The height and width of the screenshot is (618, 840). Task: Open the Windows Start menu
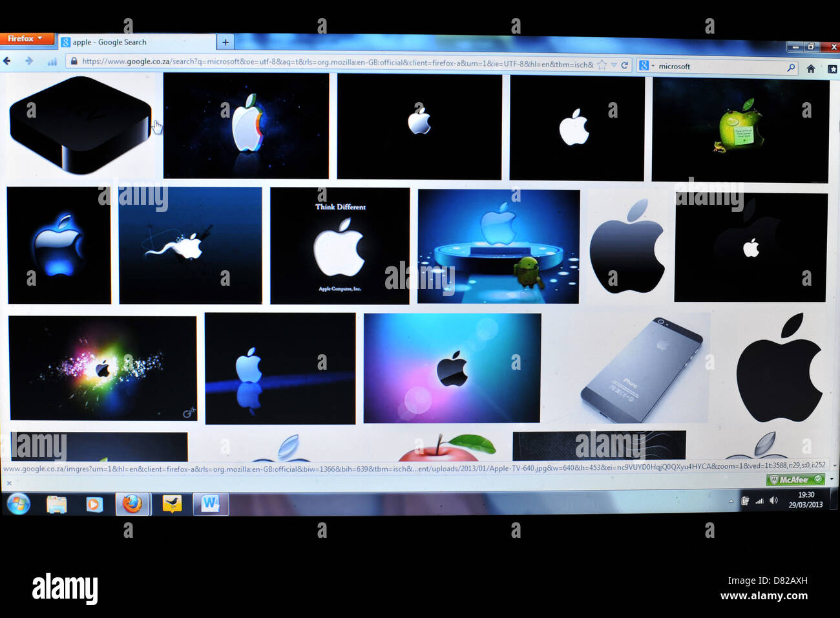[x=19, y=504]
